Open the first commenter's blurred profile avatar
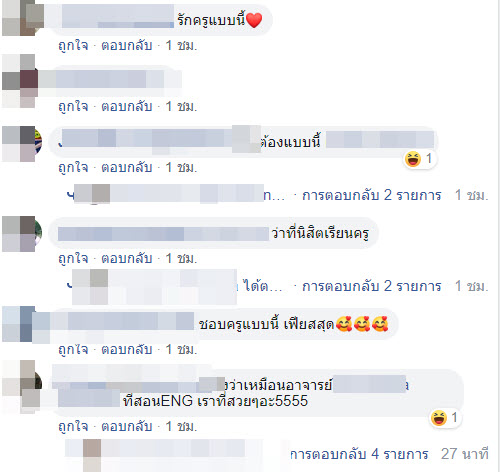500x472 pixels. [23, 17]
